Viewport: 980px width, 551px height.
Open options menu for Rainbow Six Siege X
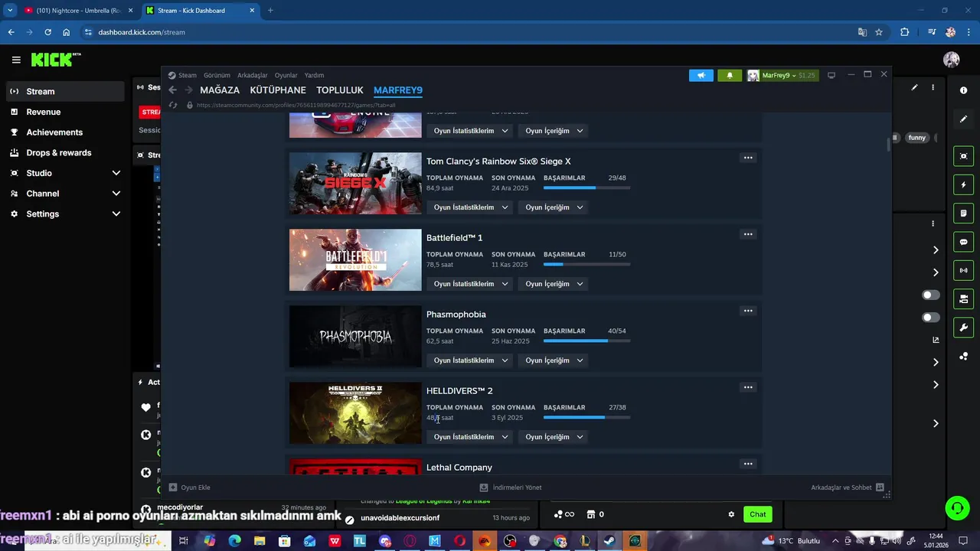pos(748,158)
